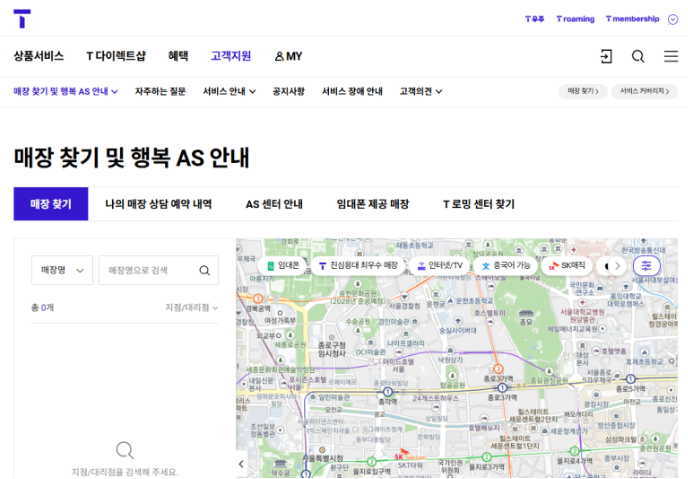
Task: Click 종로3가역 line 1 station marker
Action: [x=502, y=387]
